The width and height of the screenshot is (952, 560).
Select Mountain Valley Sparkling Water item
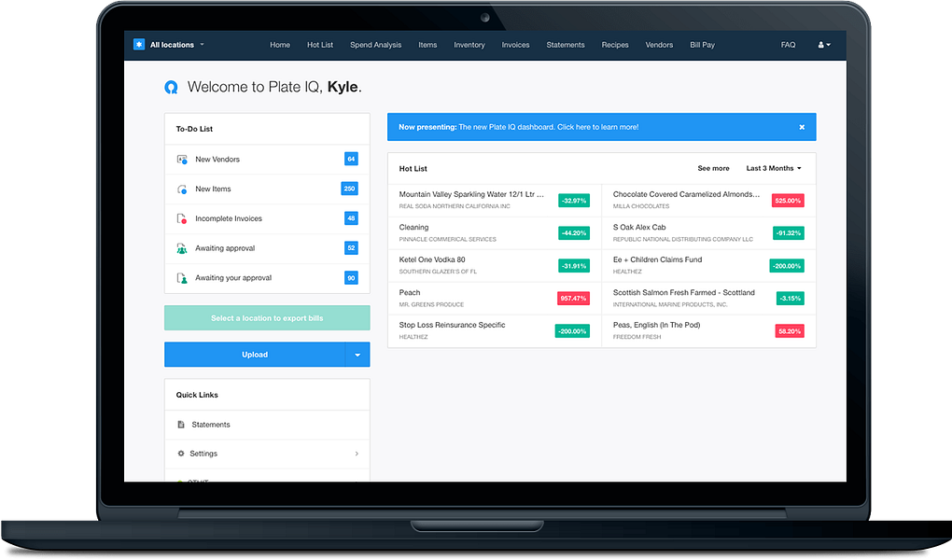click(495, 201)
